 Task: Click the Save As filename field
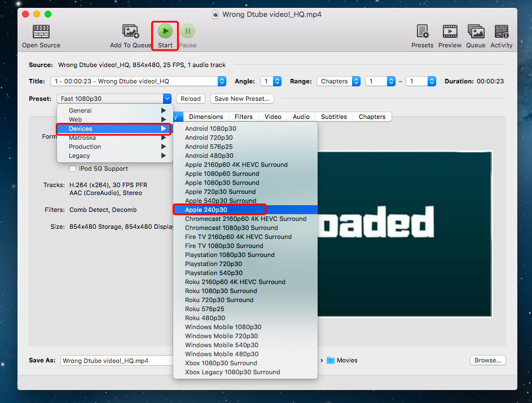click(x=117, y=361)
